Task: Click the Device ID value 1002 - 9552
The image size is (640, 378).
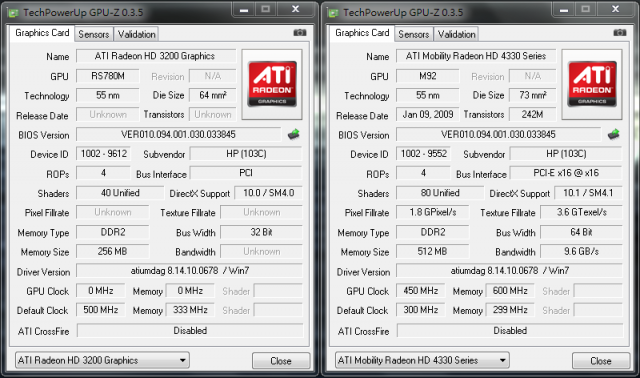Action: click(x=423, y=153)
